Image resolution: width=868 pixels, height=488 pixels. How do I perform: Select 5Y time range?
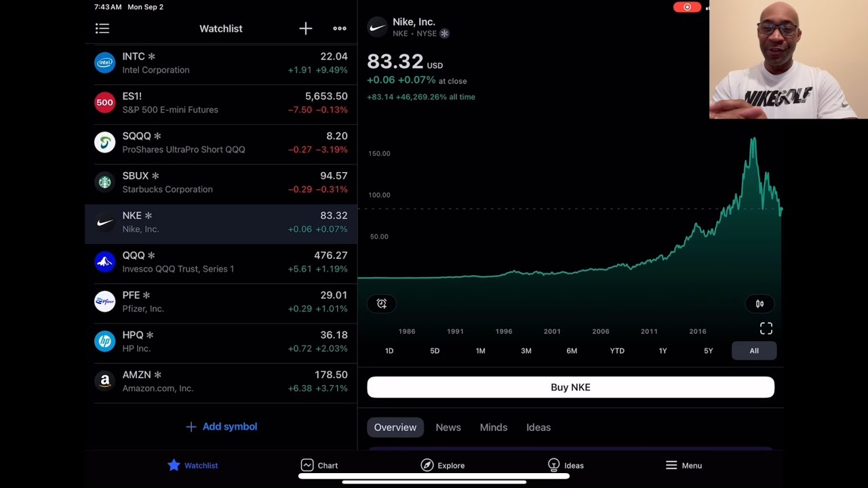[x=708, y=350]
